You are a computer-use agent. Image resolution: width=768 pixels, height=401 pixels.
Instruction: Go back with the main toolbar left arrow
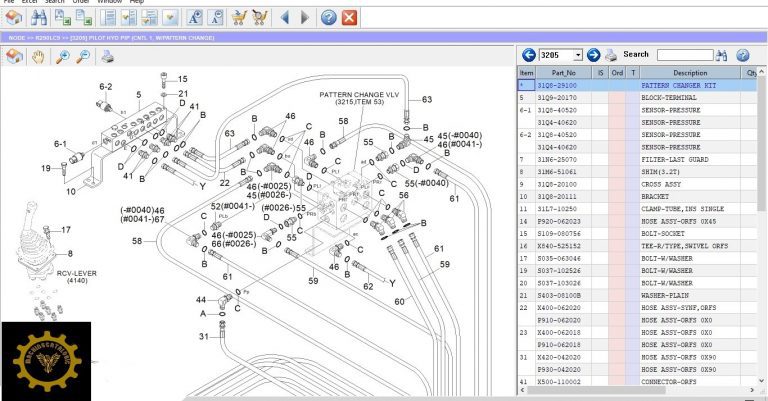click(x=285, y=17)
